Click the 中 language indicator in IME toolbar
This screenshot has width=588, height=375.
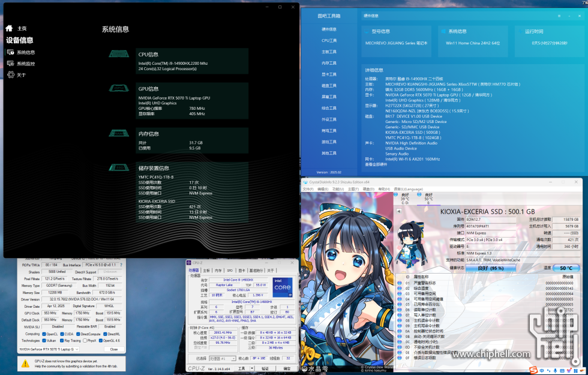click(x=542, y=371)
